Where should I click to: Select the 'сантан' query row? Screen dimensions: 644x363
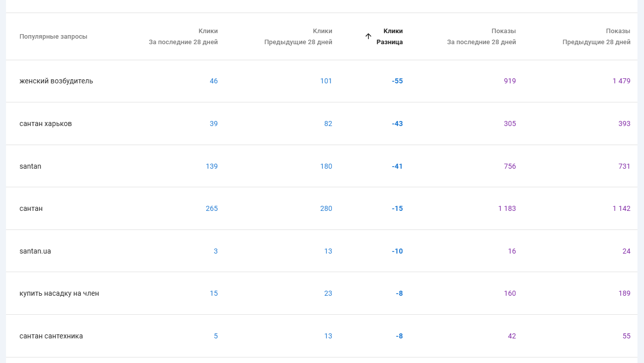click(x=31, y=208)
